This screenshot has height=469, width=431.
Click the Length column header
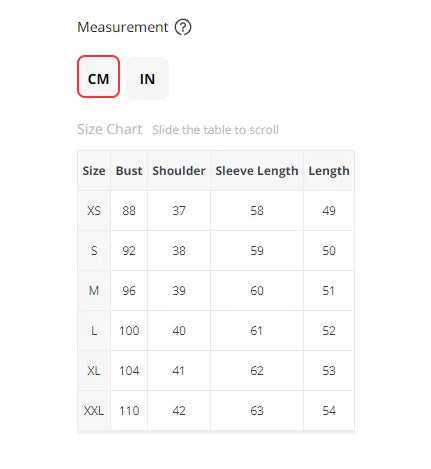[x=329, y=171]
